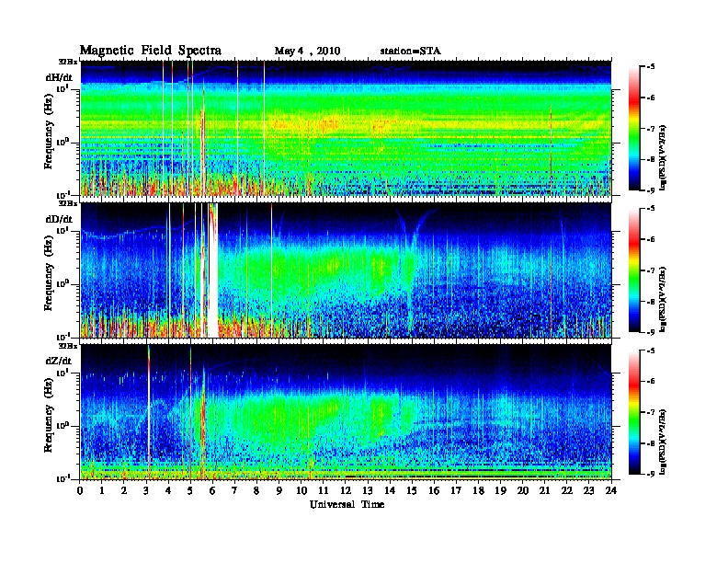
Task: Click time axis tick label "10"
Action: pos(301,491)
